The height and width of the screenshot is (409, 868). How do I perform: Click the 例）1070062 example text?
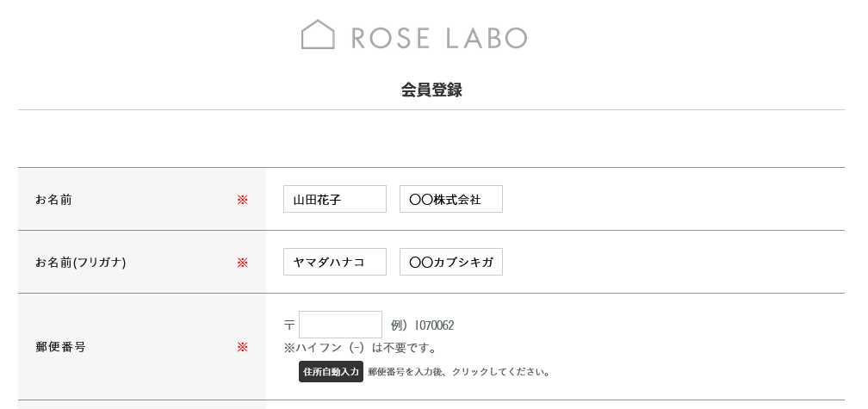point(422,325)
